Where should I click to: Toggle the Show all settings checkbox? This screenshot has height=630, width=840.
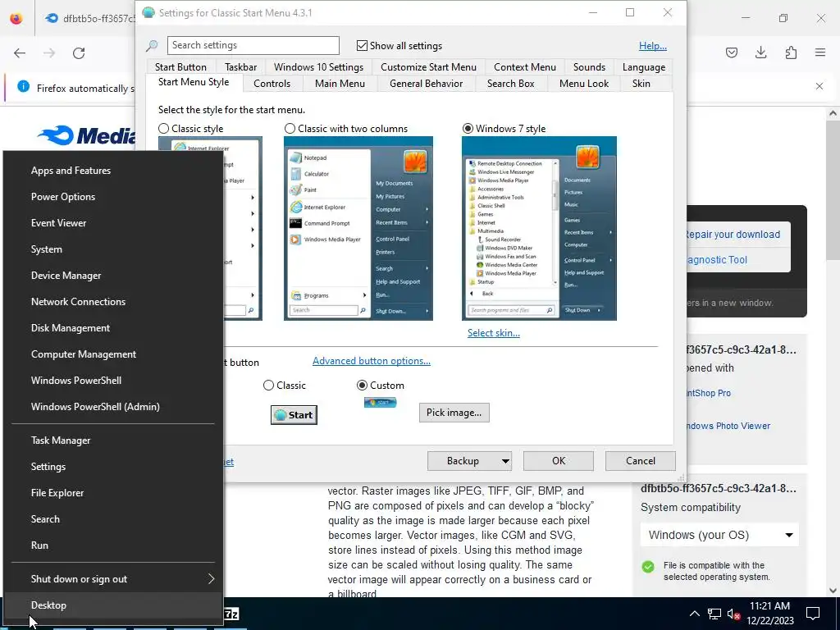point(362,46)
